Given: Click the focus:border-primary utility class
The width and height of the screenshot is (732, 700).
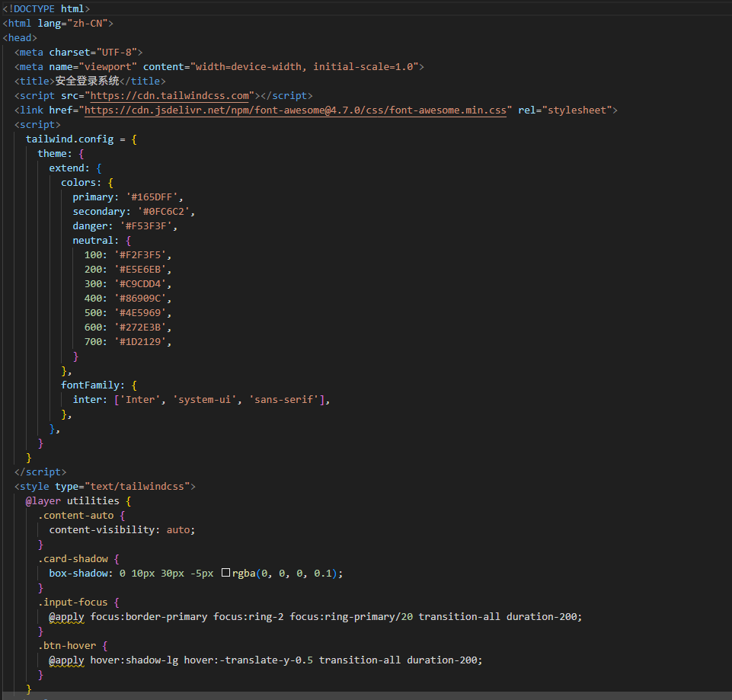Looking at the screenshot, I should pos(149,617).
